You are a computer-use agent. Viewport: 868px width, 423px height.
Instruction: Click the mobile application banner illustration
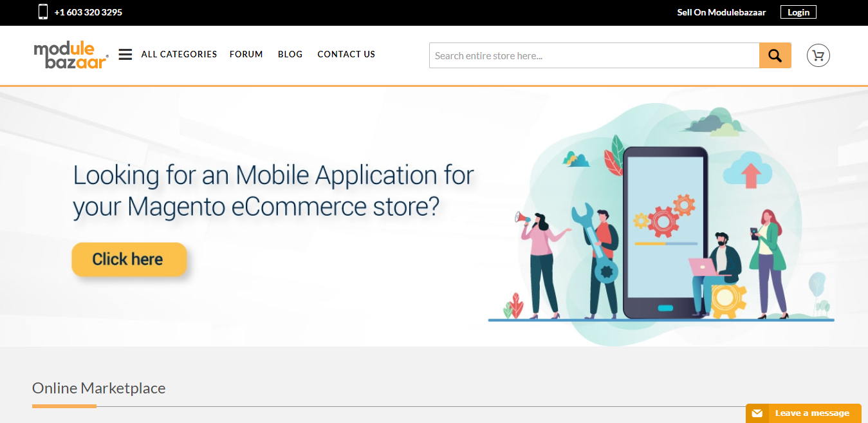(x=661, y=225)
